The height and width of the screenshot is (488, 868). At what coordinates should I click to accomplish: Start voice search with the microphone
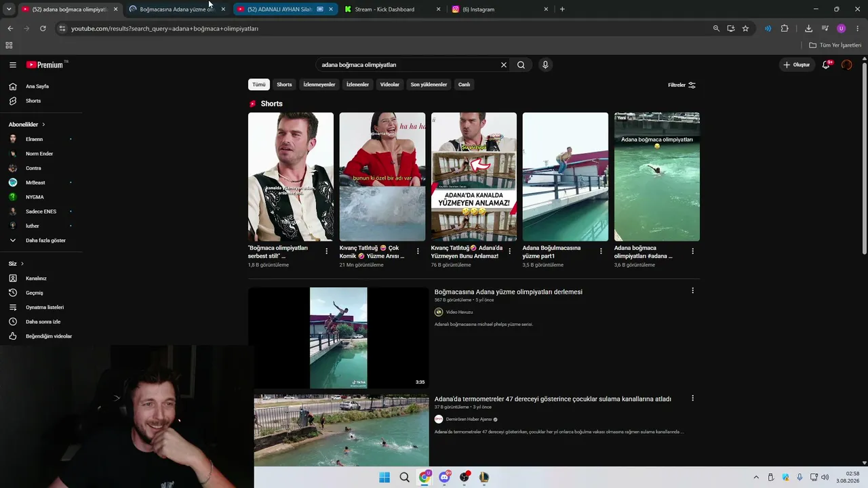point(545,65)
